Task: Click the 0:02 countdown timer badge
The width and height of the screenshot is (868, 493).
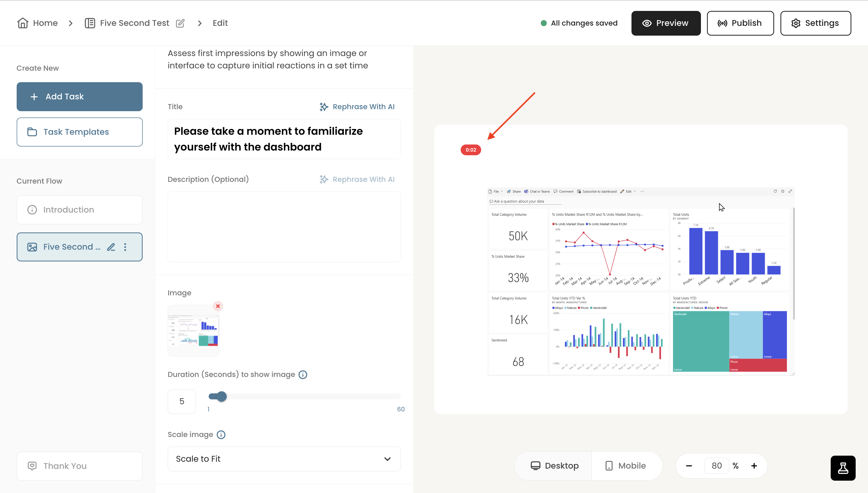Action: [x=470, y=150]
